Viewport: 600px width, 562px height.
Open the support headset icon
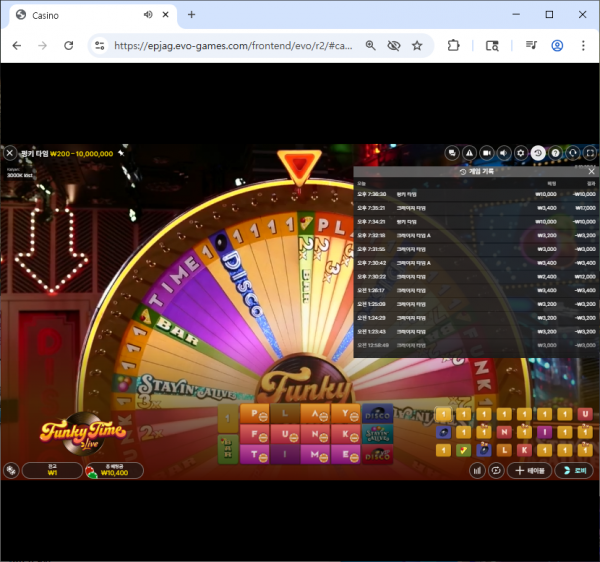point(573,153)
